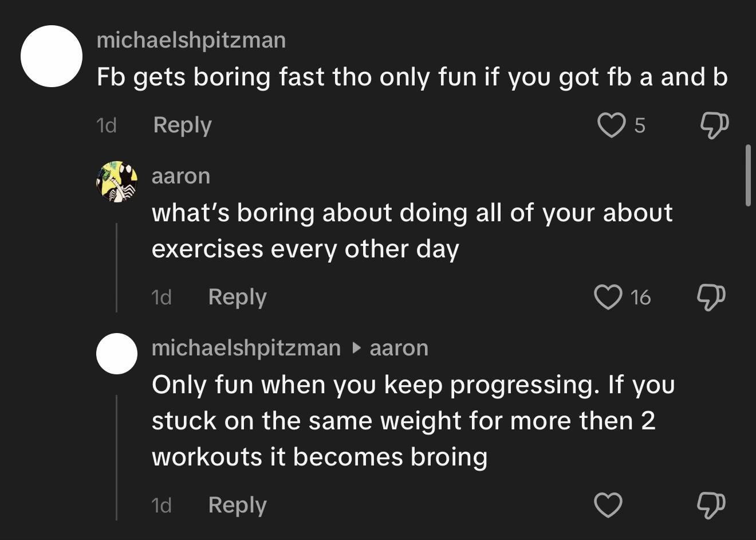Image resolution: width=756 pixels, height=540 pixels.
Task: Like michaelshpitzman's comment with 5 likes
Action: 611,125
